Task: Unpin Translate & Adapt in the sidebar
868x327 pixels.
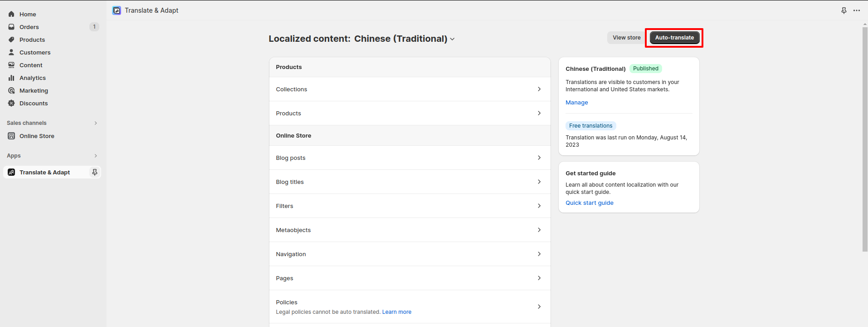Action: pos(95,172)
